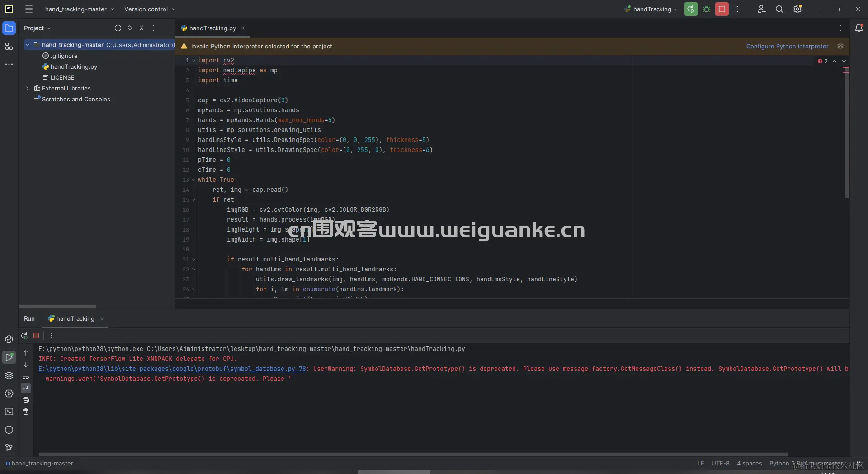Open the symbol_database.py:78 link in console
868x474 pixels.
(x=172, y=369)
